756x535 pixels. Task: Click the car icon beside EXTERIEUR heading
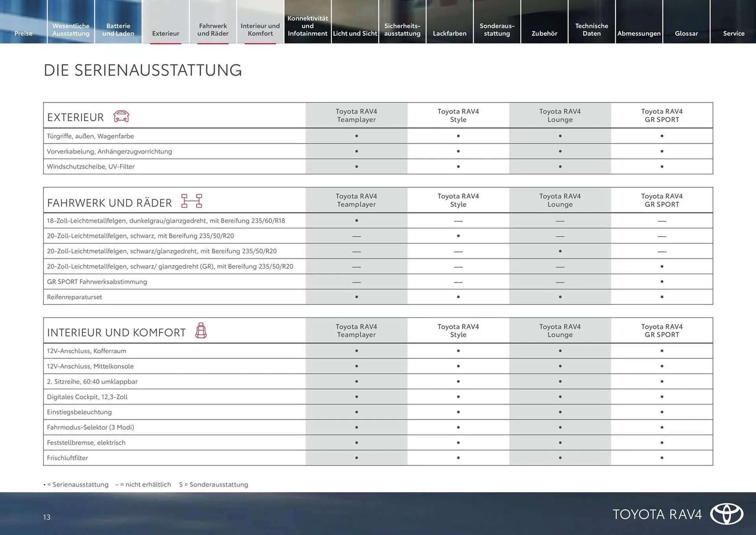(121, 116)
